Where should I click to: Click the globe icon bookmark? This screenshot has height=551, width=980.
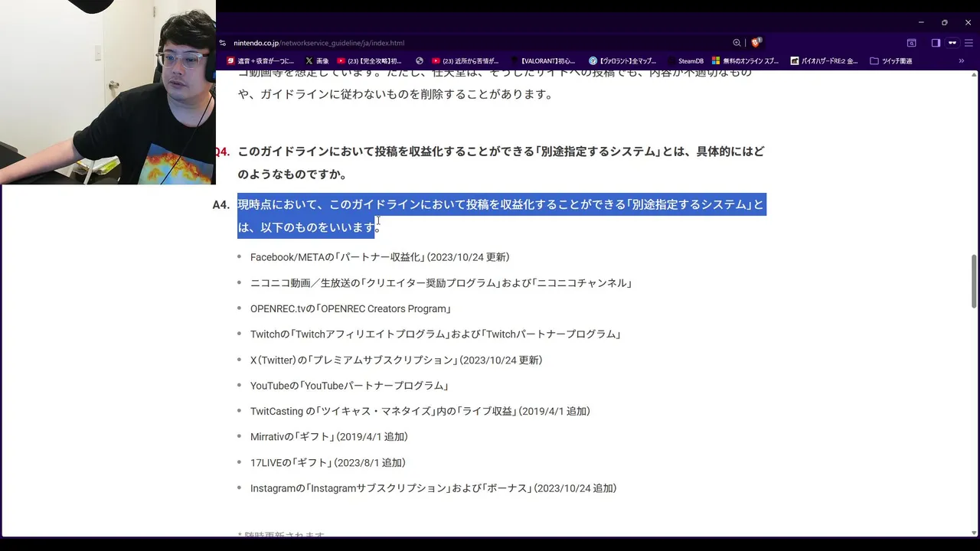pyautogui.click(x=420, y=60)
